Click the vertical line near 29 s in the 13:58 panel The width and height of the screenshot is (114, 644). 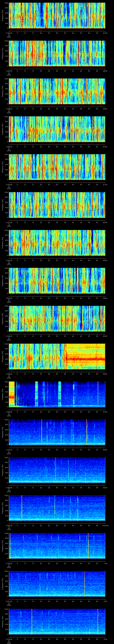[56, 470]
